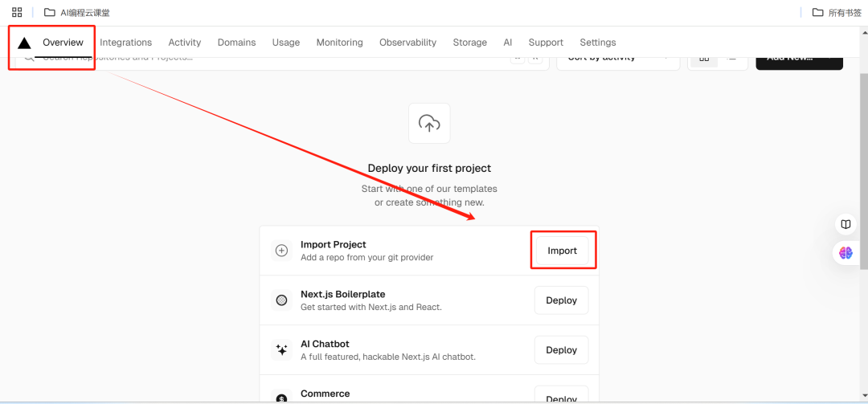Image resolution: width=868 pixels, height=404 pixels.
Task: Open the Observability tab
Action: 407,43
